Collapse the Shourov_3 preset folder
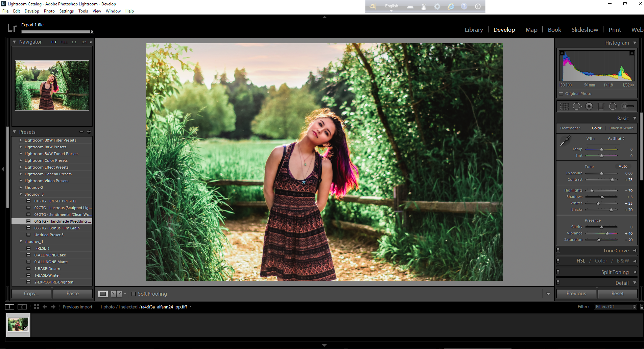644x349 pixels. pyautogui.click(x=21, y=194)
